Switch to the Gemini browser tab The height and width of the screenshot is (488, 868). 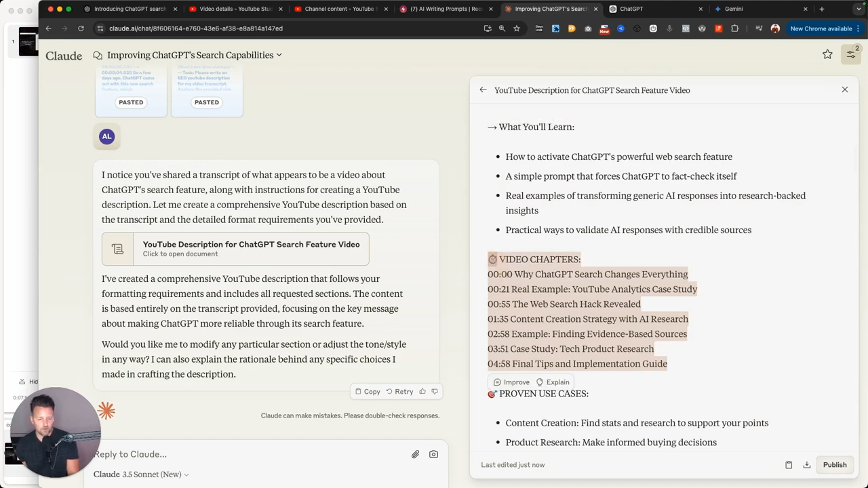733,9
